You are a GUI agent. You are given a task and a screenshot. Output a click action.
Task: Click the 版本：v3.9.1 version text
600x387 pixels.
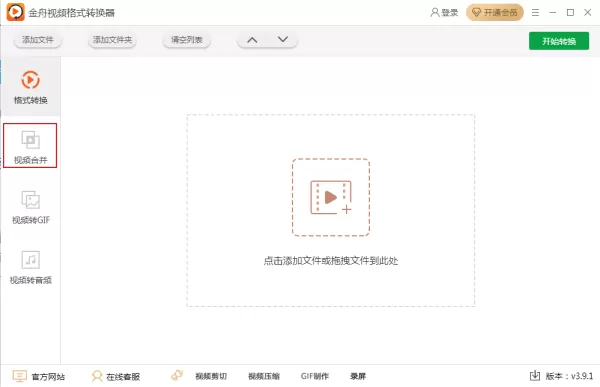coord(569,376)
